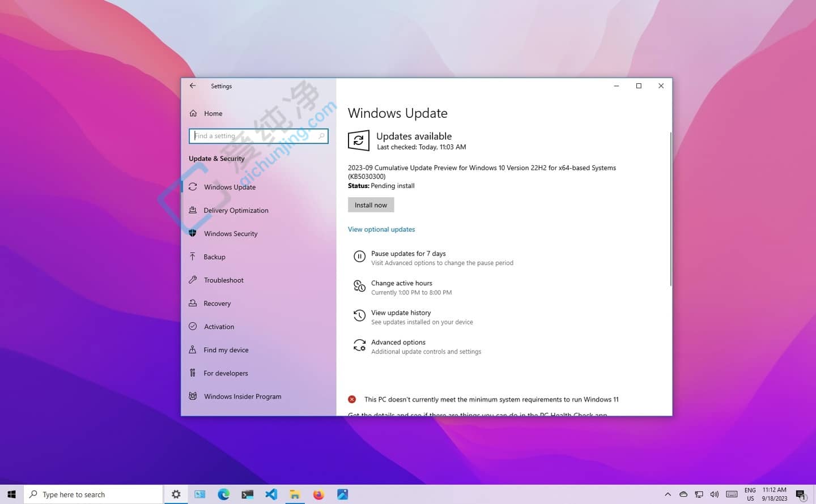Open Firefox from taskbar
The width and height of the screenshot is (816, 504).
(319, 494)
